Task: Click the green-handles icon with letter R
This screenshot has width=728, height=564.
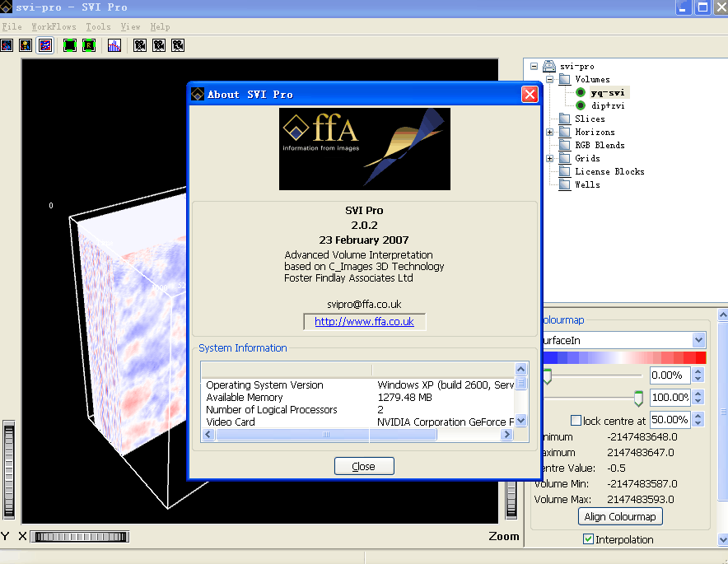Action: tap(89, 45)
